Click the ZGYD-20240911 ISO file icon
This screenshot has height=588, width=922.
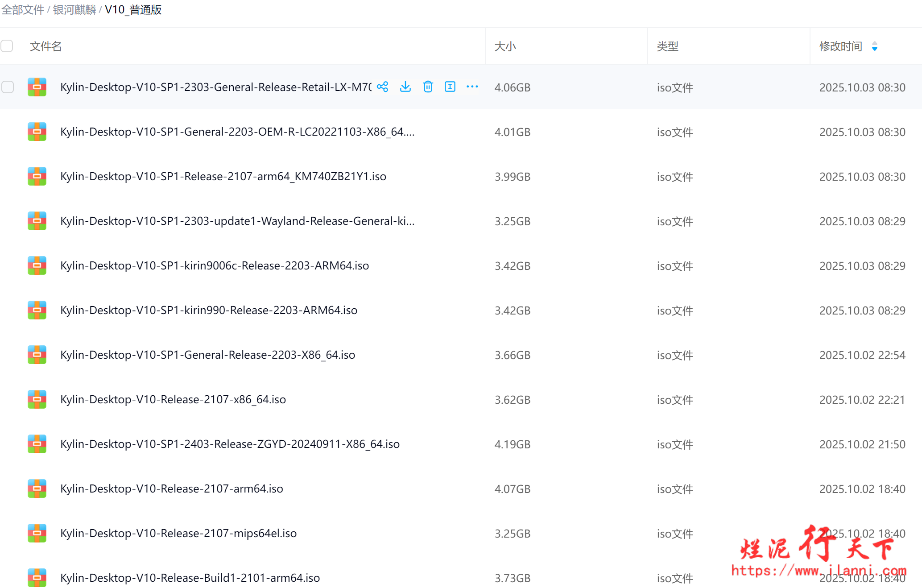pyautogui.click(x=37, y=444)
